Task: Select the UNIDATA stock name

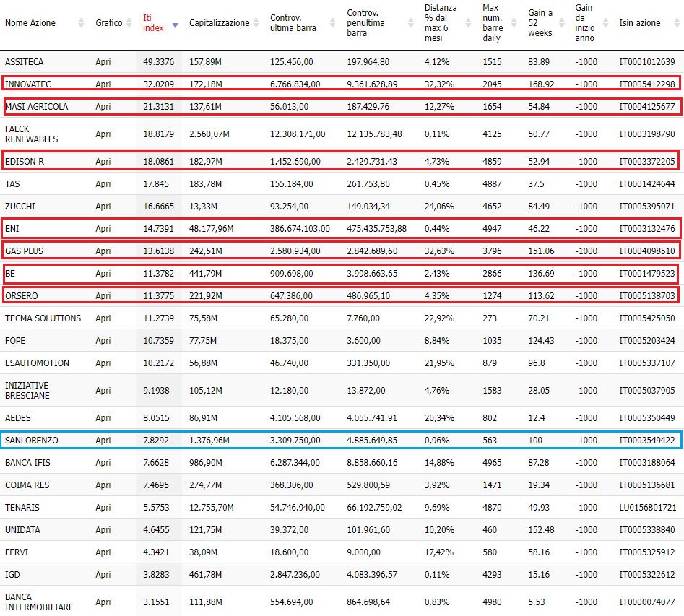Action: coord(22,529)
